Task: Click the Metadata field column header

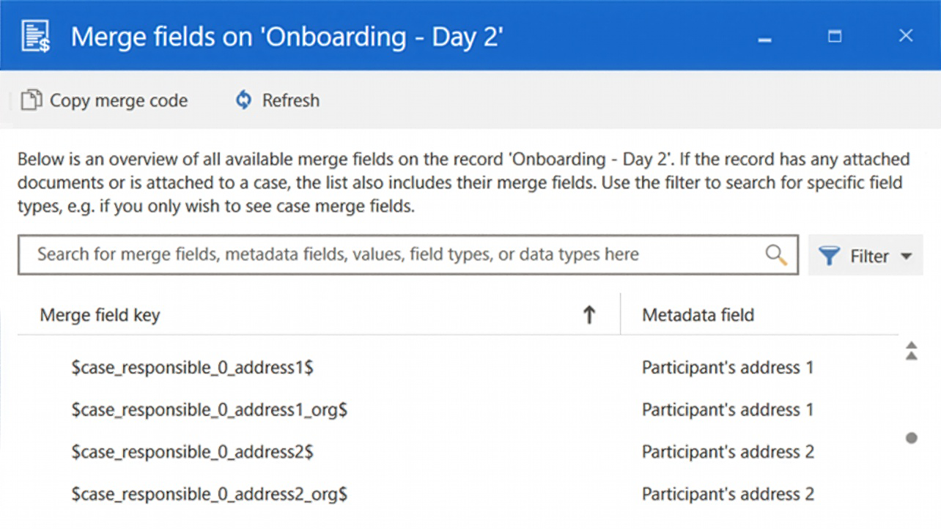Action: coord(698,315)
